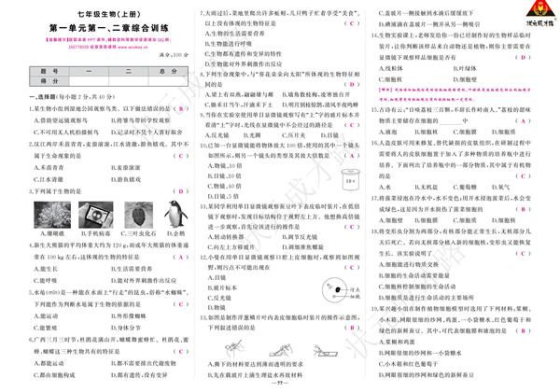The image size is (560, 392).
Task: Click the coral picture labeled A in question 3
Action: tap(52, 215)
